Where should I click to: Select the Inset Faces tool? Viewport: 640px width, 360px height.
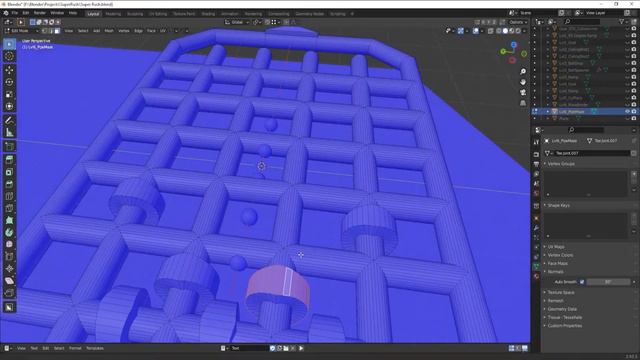point(9,172)
